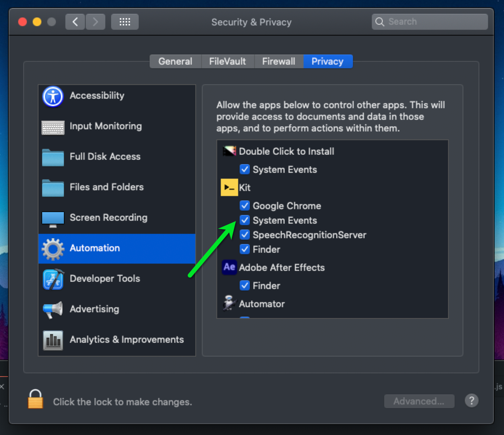Click the Adobe After Effects app name

tap(282, 268)
